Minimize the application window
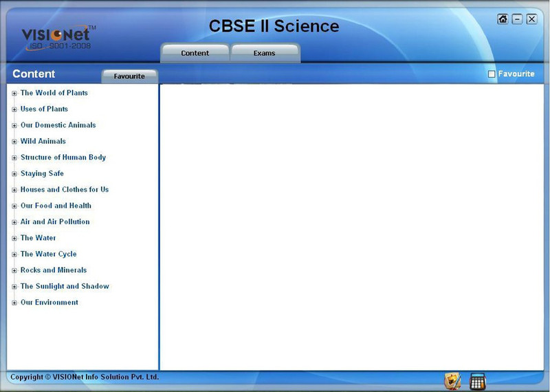This screenshot has width=550, height=392. [517, 19]
